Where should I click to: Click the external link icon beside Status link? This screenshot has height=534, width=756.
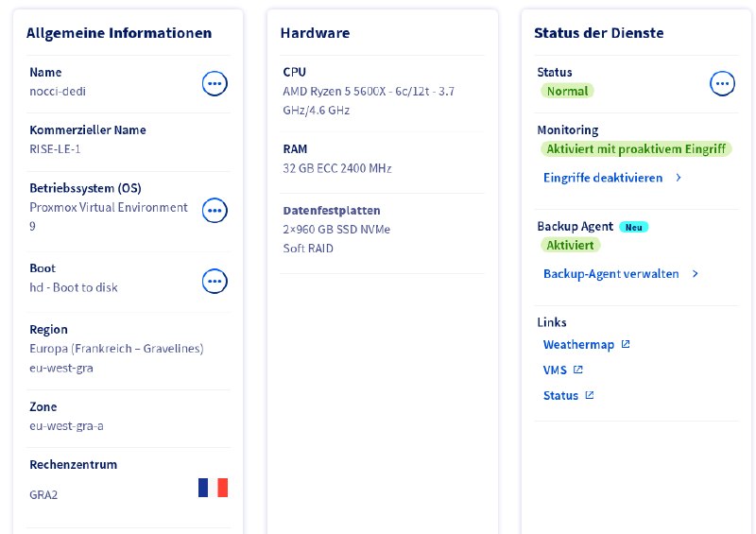tap(589, 395)
